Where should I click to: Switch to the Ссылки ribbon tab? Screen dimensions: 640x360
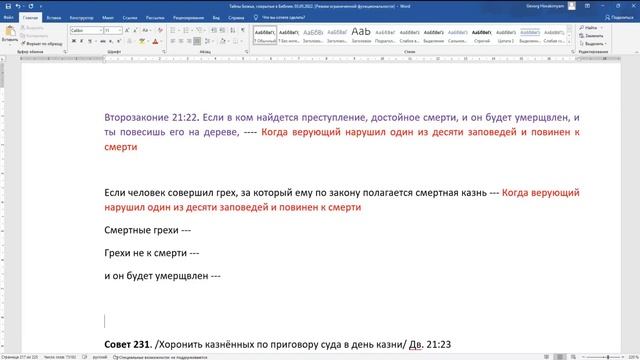[130, 18]
